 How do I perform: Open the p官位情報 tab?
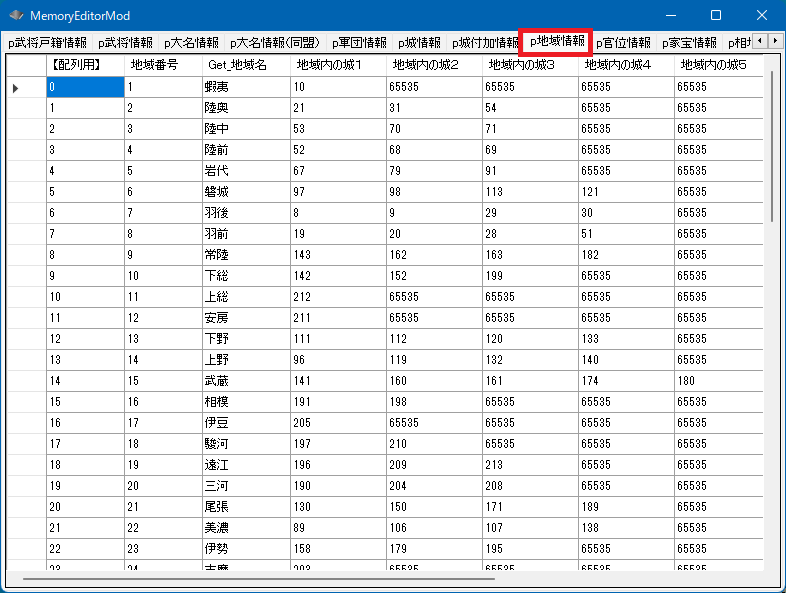point(623,43)
